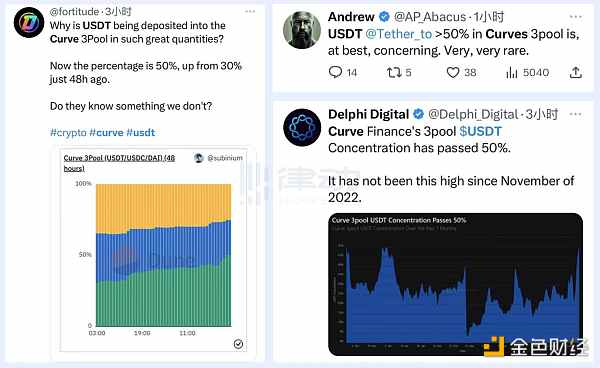600x368 pixels.
Task: Click Andrew's profile photo
Action: pos(302,30)
